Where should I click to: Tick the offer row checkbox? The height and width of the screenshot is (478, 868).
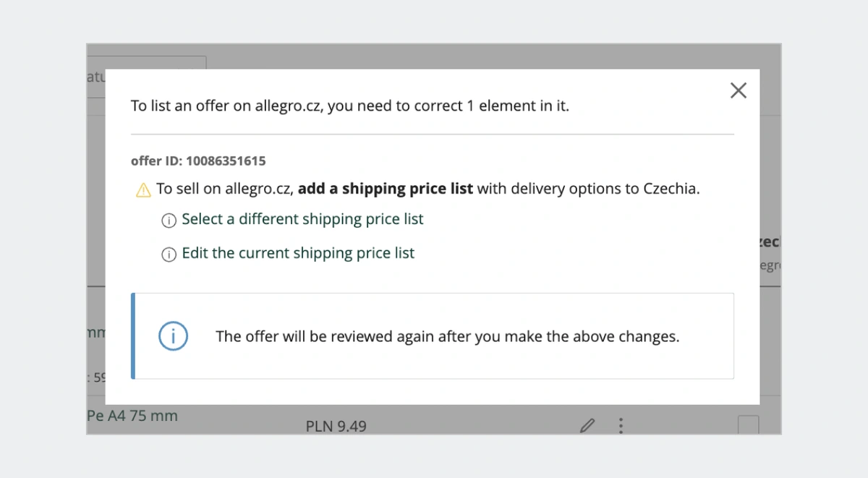tap(748, 424)
